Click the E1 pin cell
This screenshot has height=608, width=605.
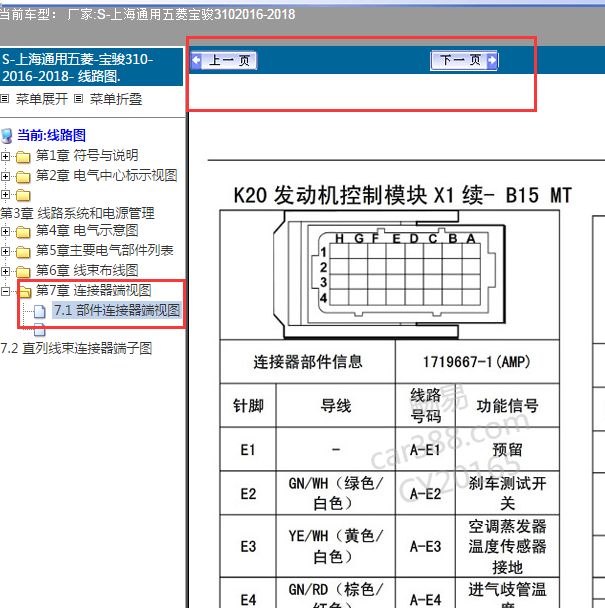tap(248, 450)
